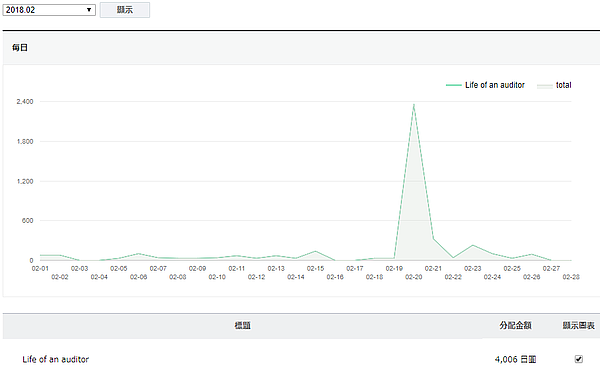Click the 02-15 data point on the line

315,251
